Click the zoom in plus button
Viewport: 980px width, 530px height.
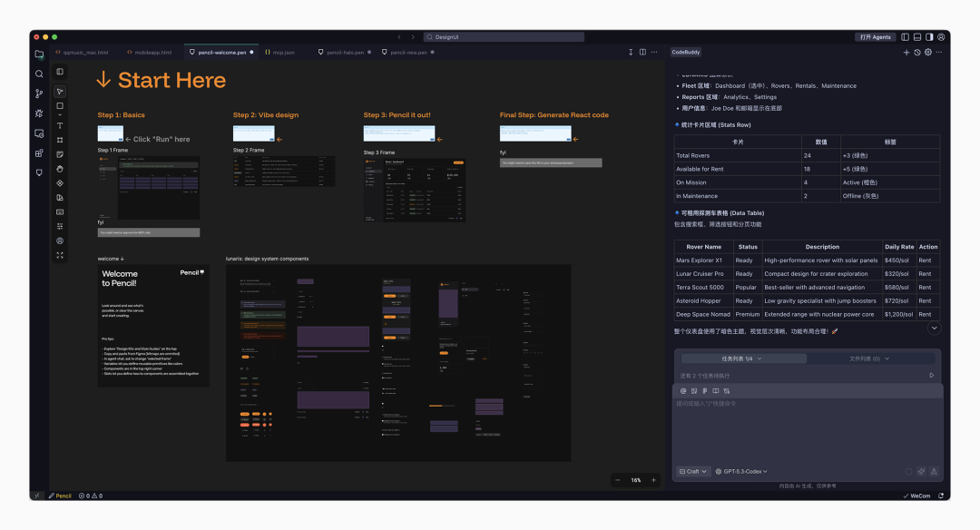point(653,480)
